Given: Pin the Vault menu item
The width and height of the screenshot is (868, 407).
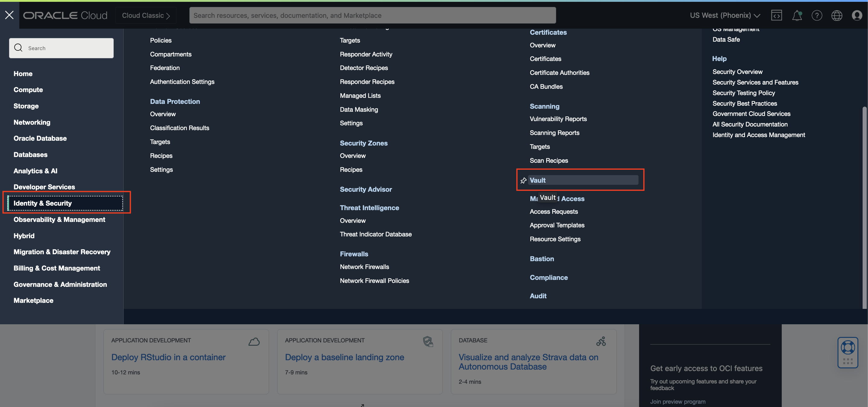Looking at the screenshot, I should coord(523,180).
